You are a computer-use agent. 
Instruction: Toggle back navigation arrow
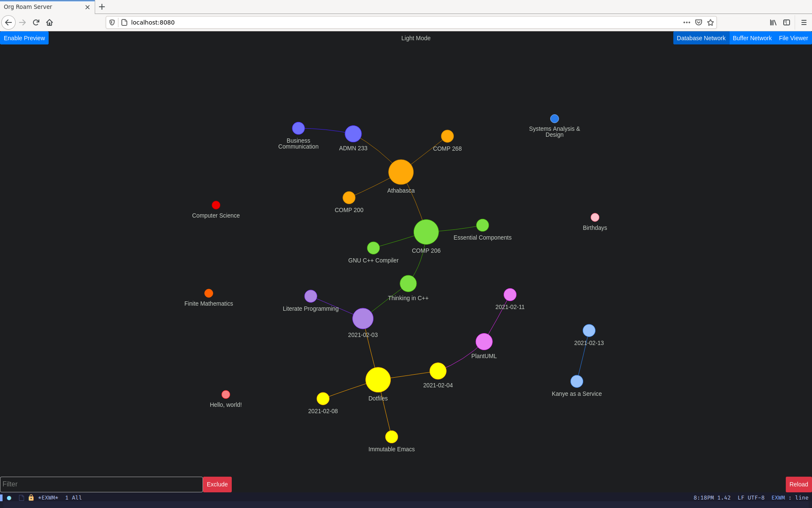pyautogui.click(x=9, y=22)
